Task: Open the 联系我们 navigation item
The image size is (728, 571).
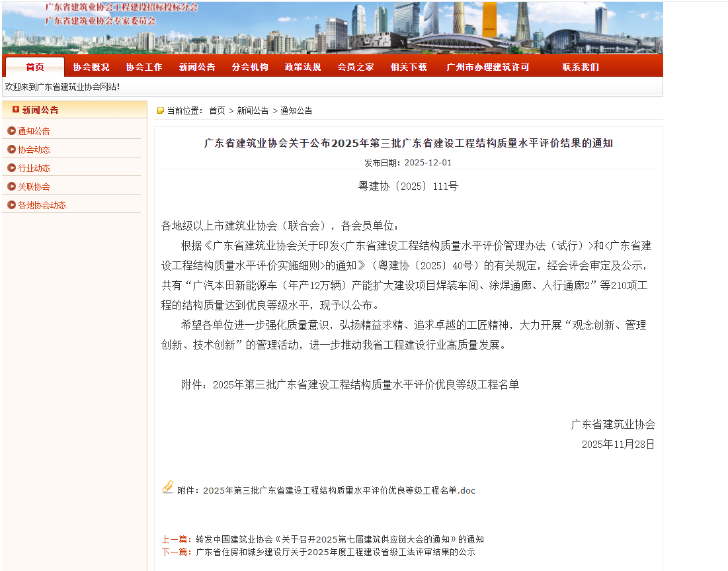Action: point(581,67)
